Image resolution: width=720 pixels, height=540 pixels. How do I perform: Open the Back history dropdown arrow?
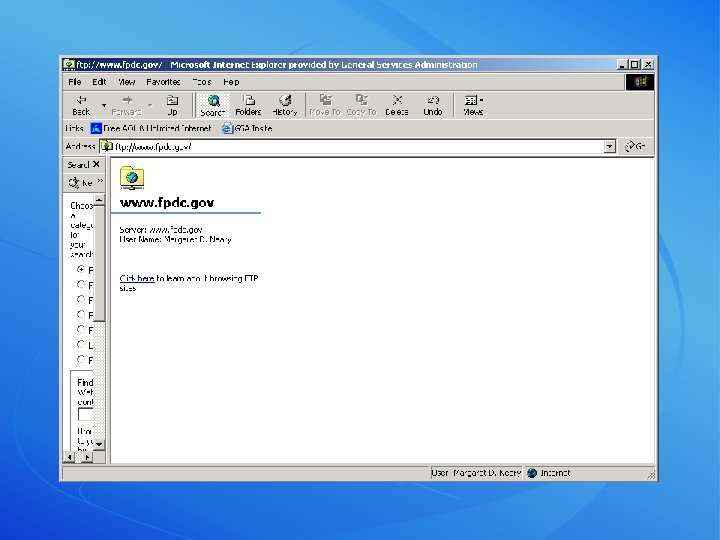pyautogui.click(x=103, y=104)
